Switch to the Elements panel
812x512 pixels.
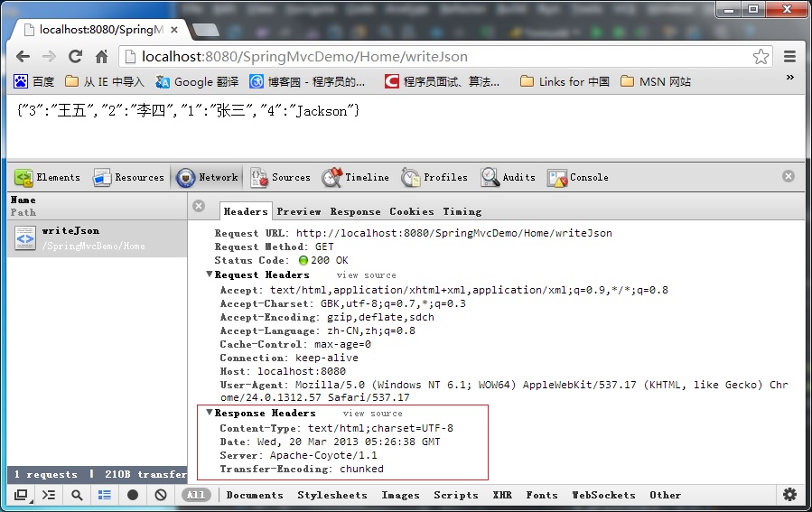pyautogui.click(x=48, y=178)
